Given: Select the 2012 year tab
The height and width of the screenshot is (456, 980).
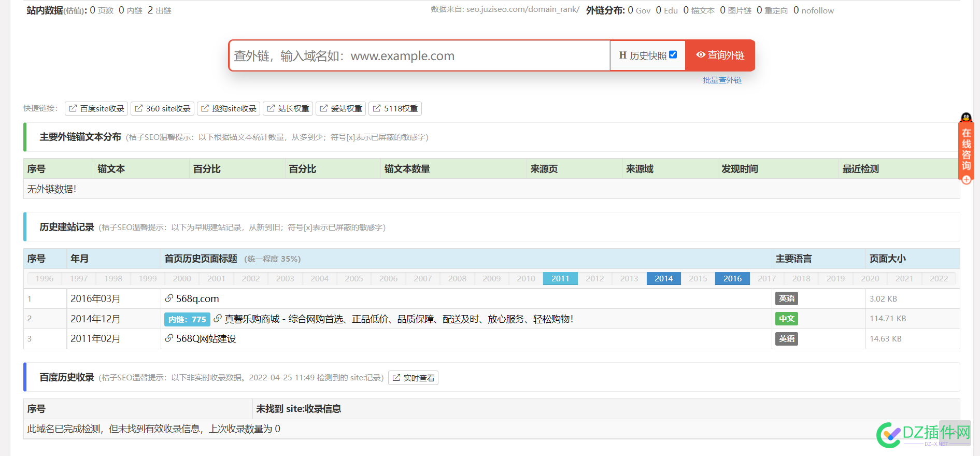Looking at the screenshot, I should coord(594,278).
